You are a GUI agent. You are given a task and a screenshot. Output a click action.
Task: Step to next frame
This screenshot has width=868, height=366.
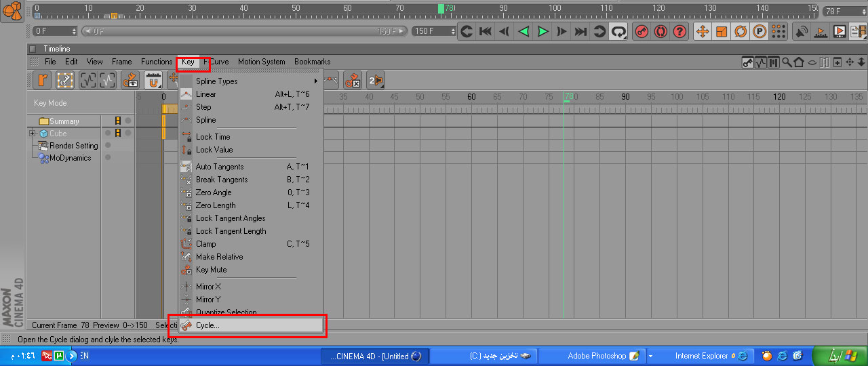(561, 31)
